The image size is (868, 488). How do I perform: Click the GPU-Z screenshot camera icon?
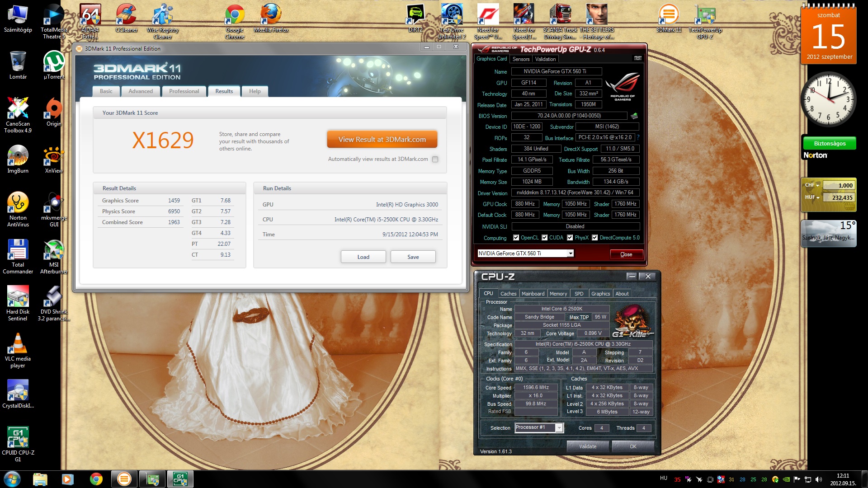point(637,58)
